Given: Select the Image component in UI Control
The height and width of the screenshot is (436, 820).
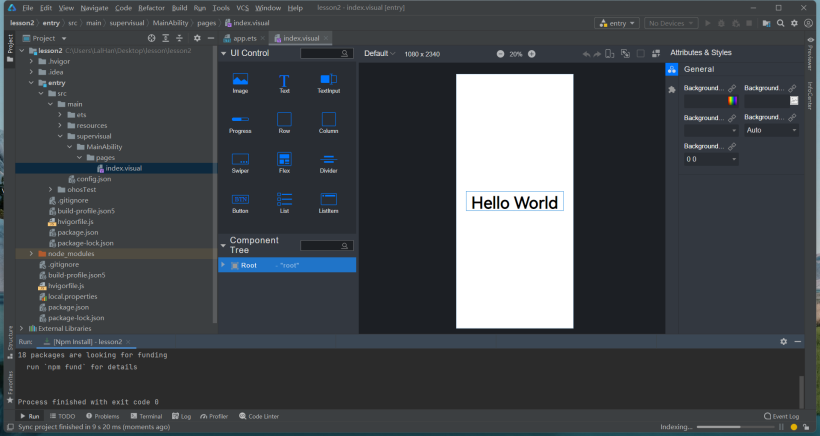Looking at the screenshot, I should [240, 79].
